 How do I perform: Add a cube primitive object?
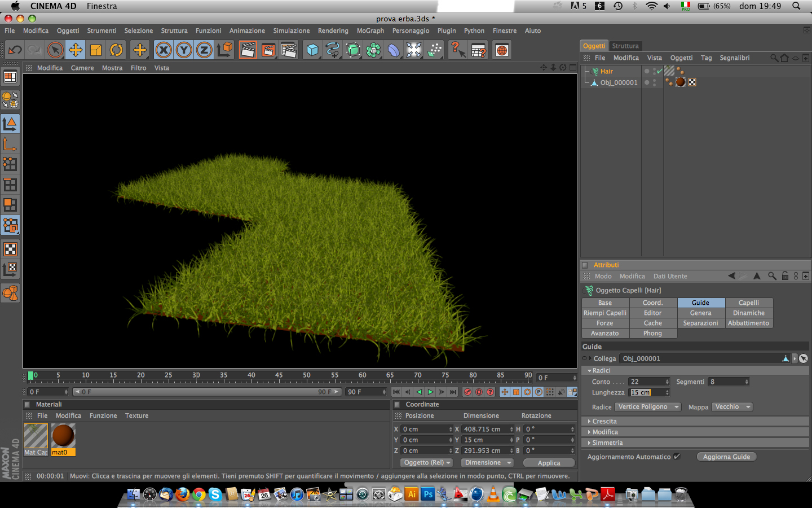pyautogui.click(x=312, y=50)
